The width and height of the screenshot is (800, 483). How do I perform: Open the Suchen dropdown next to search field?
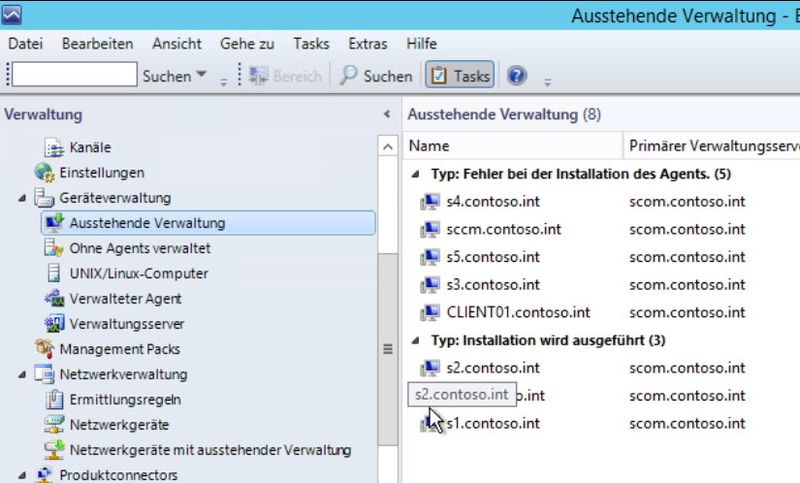point(174,76)
